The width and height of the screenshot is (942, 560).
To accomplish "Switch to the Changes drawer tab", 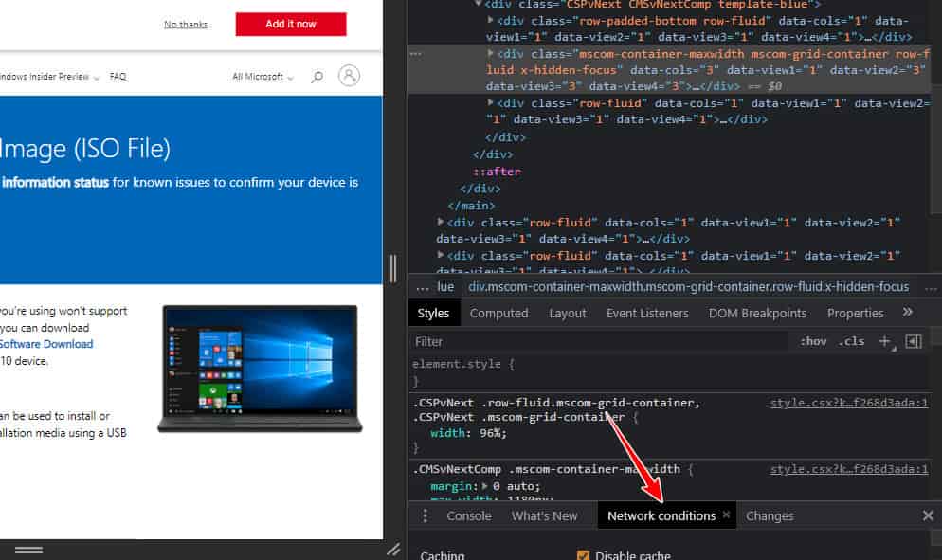I will (x=770, y=515).
